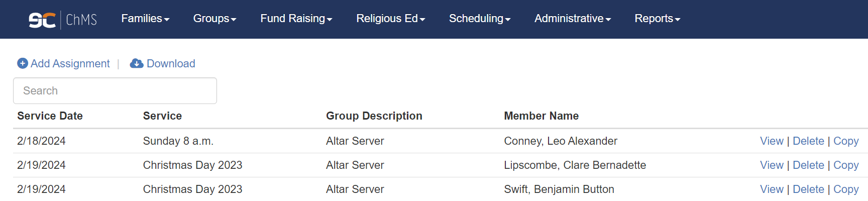Expand the Administrative menu

573,19
